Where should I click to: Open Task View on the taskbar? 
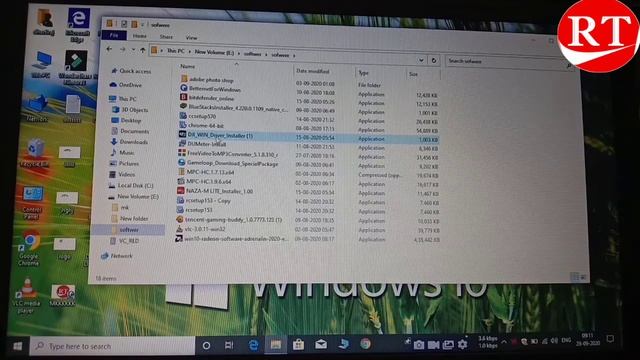229,345
